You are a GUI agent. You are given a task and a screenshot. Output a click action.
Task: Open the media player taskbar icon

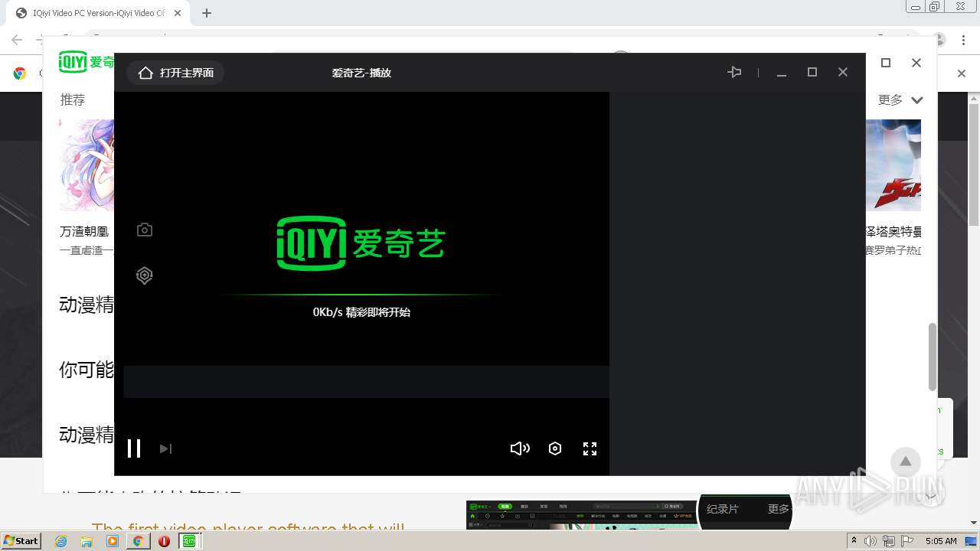(113, 541)
